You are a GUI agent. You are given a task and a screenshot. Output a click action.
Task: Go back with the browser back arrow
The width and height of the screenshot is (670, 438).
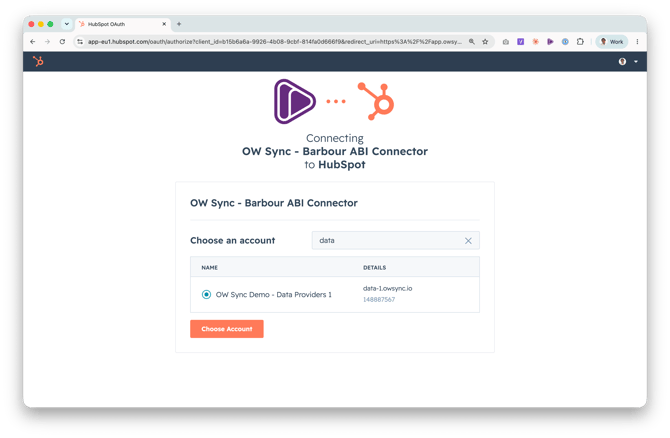point(33,41)
